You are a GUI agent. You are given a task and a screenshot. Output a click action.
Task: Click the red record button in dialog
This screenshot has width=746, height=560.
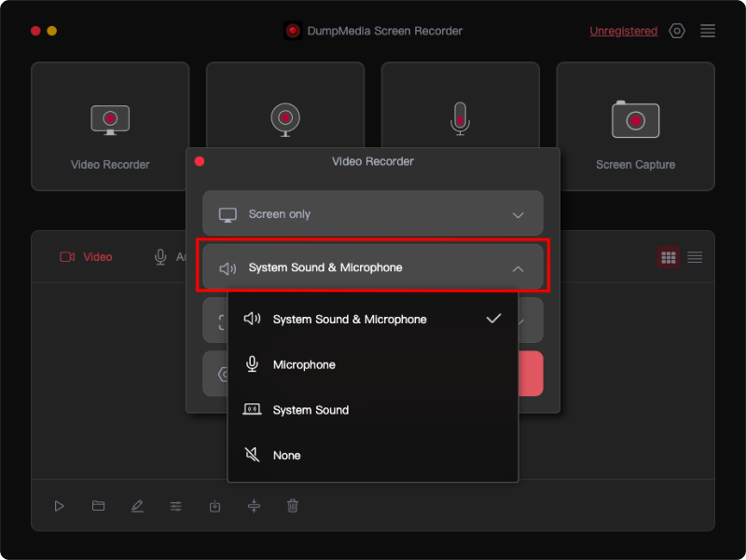tap(531, 373)
